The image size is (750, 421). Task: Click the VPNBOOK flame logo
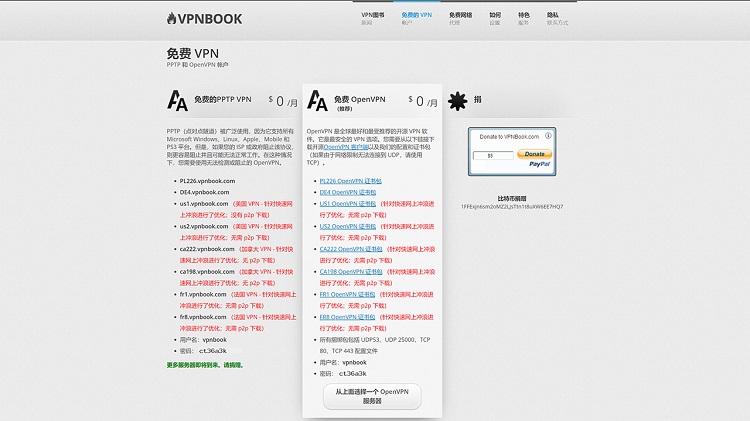tap(204, 19)
